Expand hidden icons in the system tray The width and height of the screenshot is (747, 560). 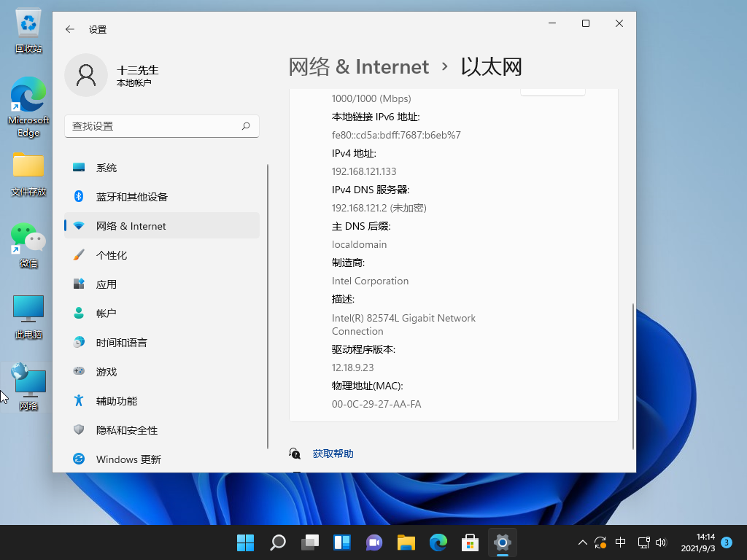click(x=582, y=542)
